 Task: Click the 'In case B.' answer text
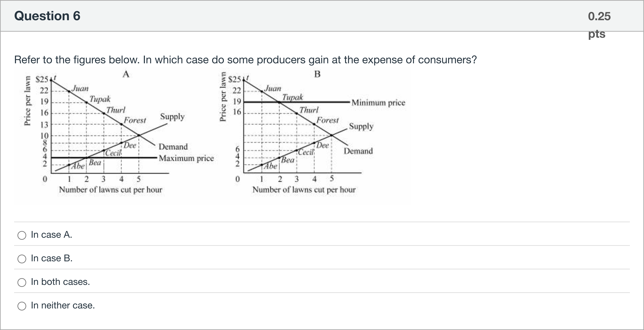tap(52, 258)
